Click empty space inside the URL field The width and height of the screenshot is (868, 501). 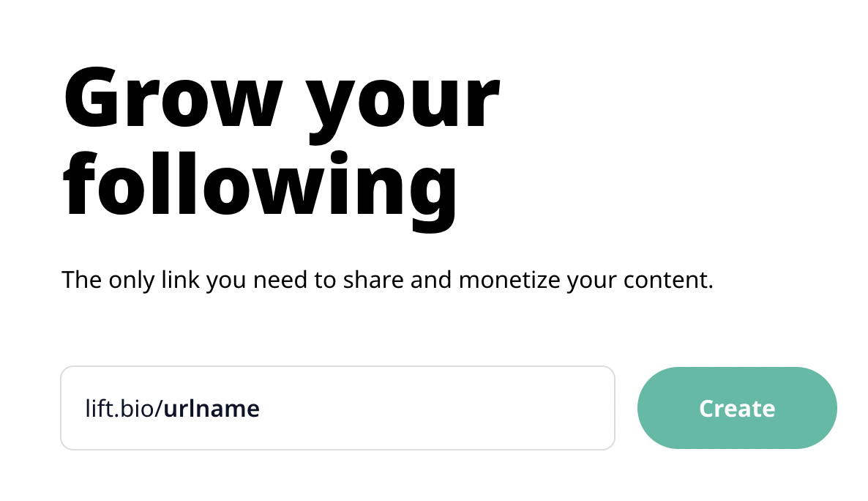(439, 408)
